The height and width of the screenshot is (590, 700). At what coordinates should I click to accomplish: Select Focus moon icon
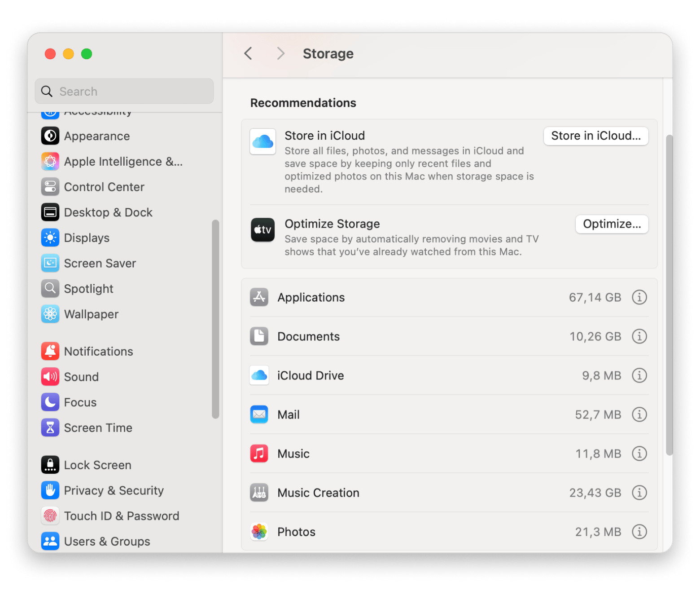coord(50,402)
